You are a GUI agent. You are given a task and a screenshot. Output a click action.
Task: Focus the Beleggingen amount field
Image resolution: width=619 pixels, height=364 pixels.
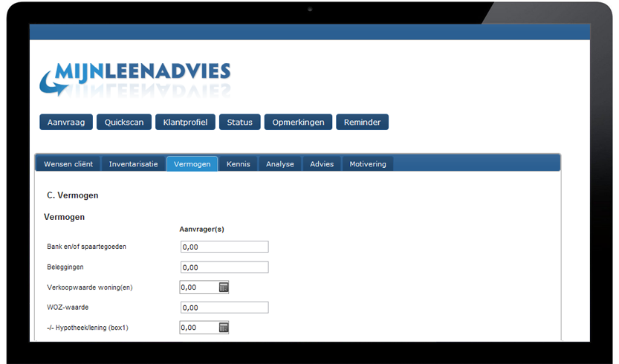(224, 267)
